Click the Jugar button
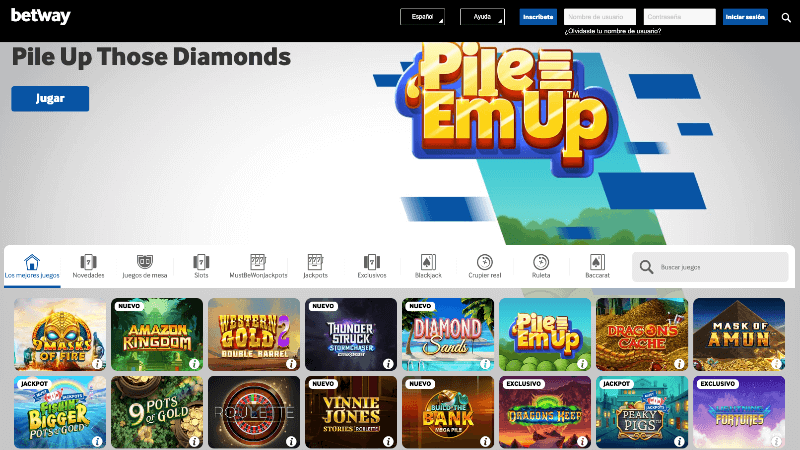The height and width of the screenshot is (450, 800). point(50,98)
